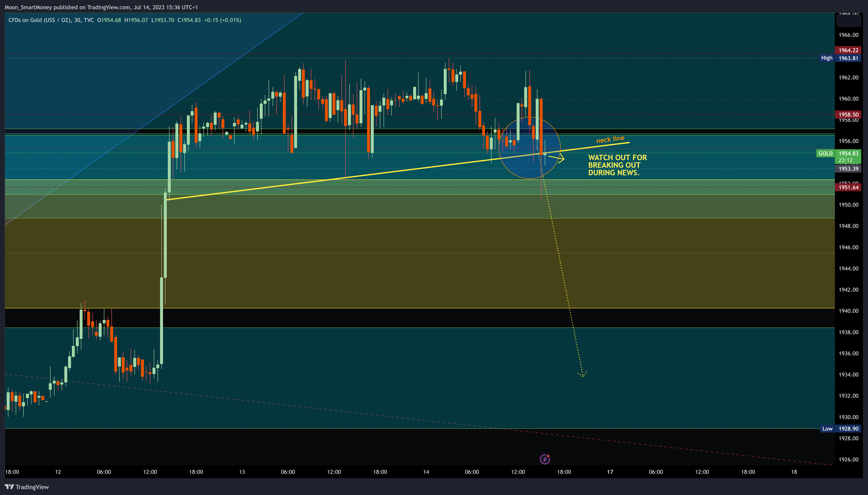Viewport: 868px width, 495px height.
Task: Click the red price label 1964.22
Action: click(848, 50)
